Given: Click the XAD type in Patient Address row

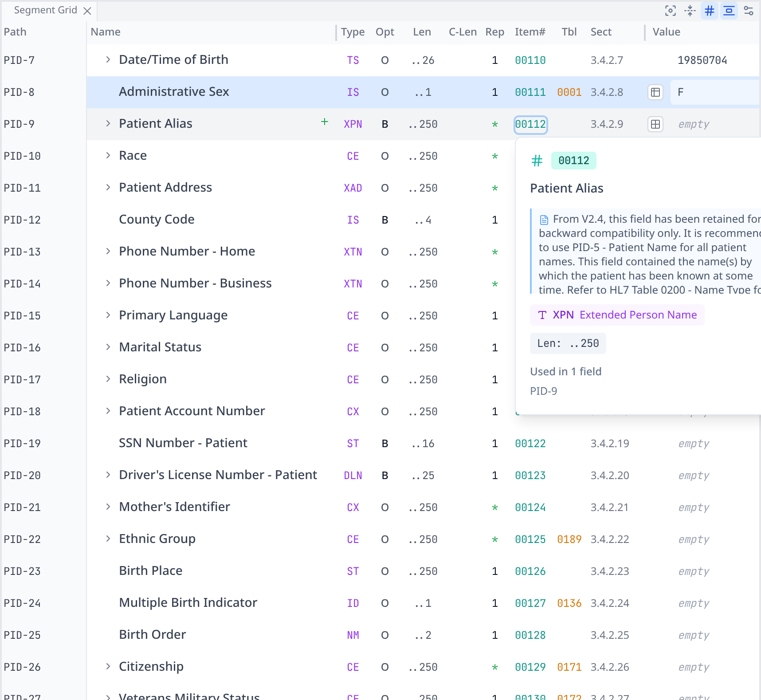Looking at the screenshot, I should coord(353,188).
